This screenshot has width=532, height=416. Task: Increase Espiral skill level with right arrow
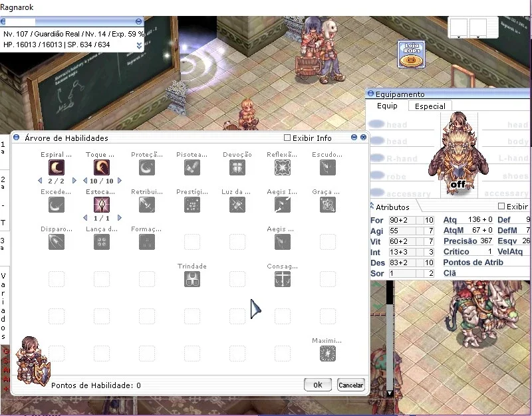pos(74,181)
